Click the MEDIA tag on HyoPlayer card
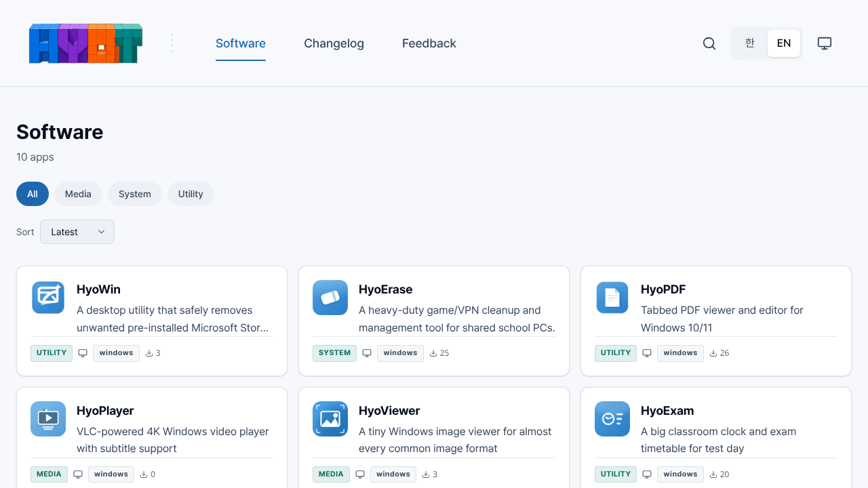The height and width of the screenshot is (488, 868). pyautogui.click(x=49, y=474)
